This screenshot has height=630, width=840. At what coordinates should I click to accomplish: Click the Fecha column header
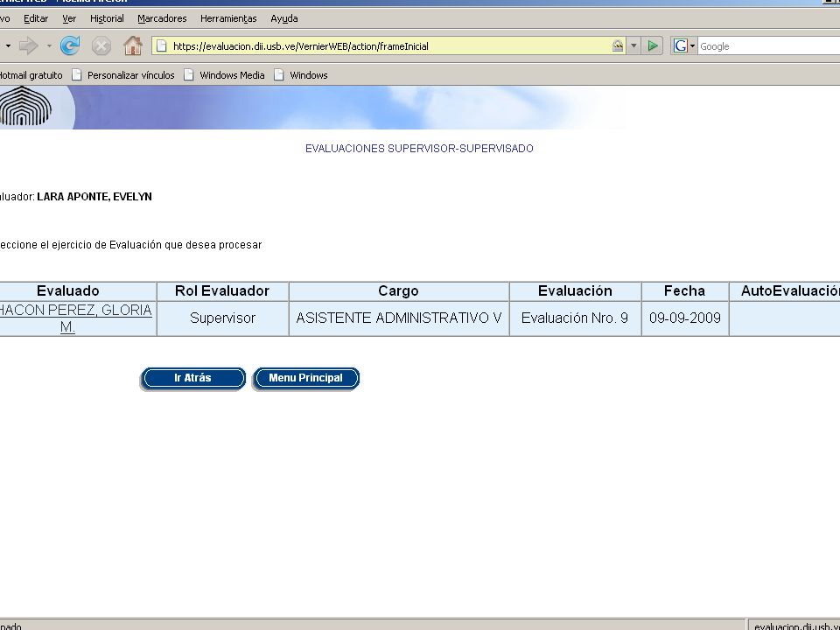point(684,290)
